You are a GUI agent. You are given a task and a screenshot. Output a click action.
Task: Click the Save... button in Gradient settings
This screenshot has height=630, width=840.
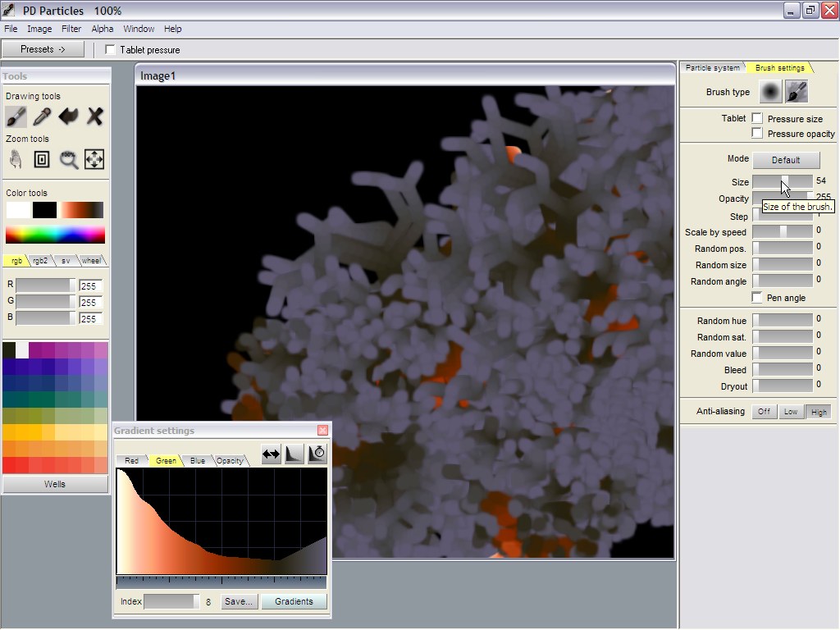(239, 602)
